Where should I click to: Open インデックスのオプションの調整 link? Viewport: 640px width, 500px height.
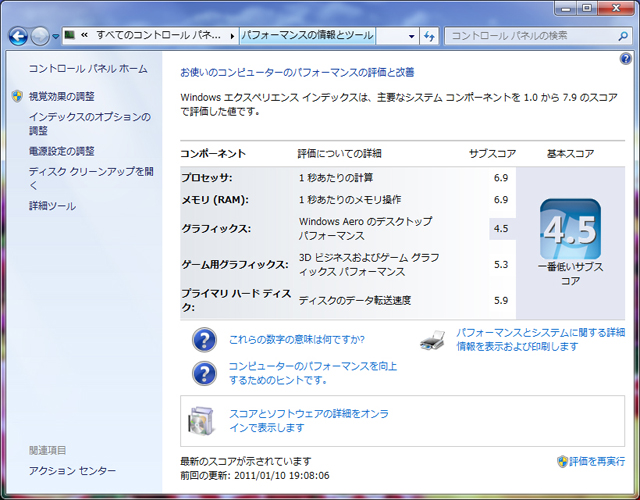(90, 124)
